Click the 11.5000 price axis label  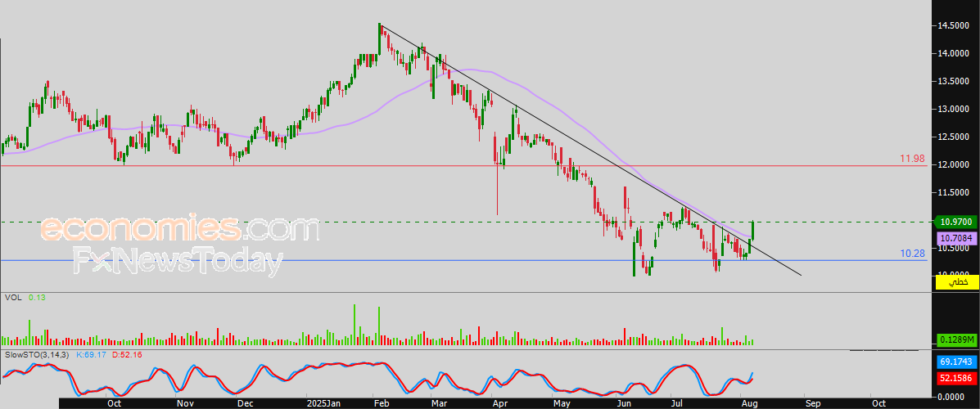tap(952, 194)
